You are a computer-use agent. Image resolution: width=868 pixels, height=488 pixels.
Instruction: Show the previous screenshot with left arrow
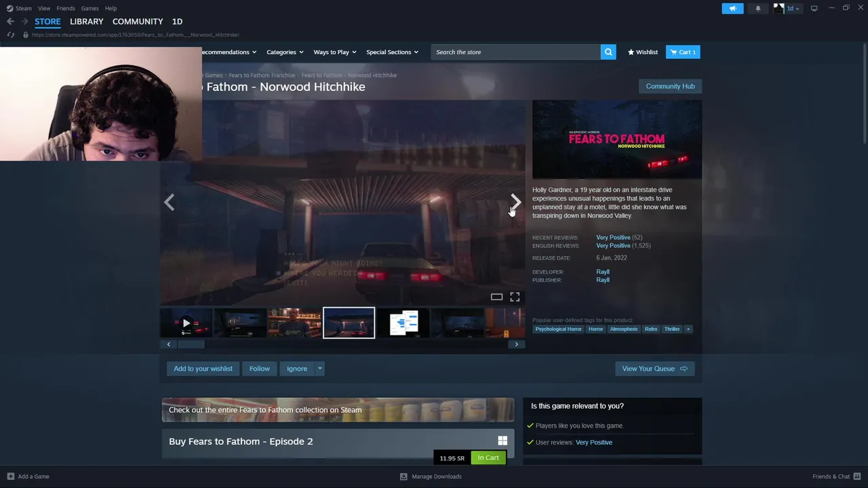tap(169, 202)
